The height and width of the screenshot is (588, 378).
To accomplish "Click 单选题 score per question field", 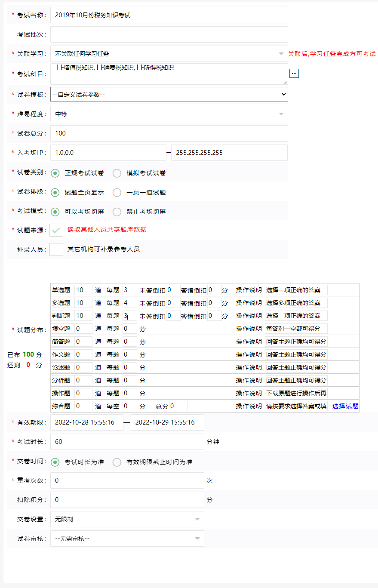I will tap(129, 290).
